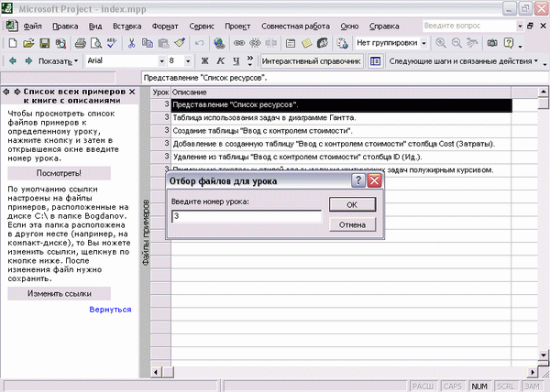Create a new project file
The width and height of the screenshot is (550, 392).
(x=13, y=43)
